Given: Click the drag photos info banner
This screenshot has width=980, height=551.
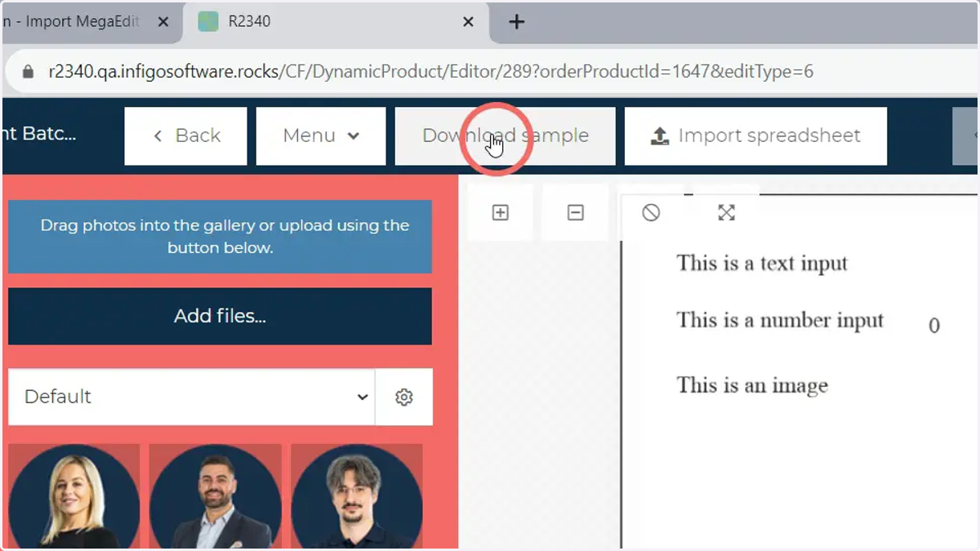Looking at the screenshot, I should 220,237.
